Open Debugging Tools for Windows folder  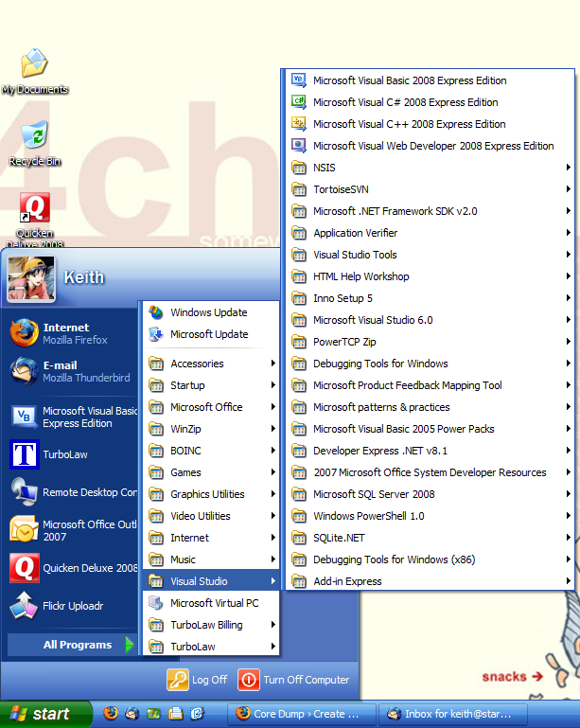pos(431,364)
